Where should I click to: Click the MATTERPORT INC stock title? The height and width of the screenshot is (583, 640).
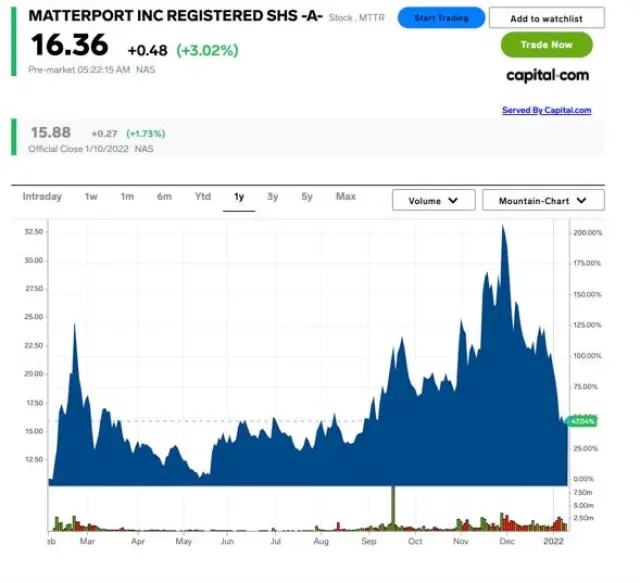[176, 17]
